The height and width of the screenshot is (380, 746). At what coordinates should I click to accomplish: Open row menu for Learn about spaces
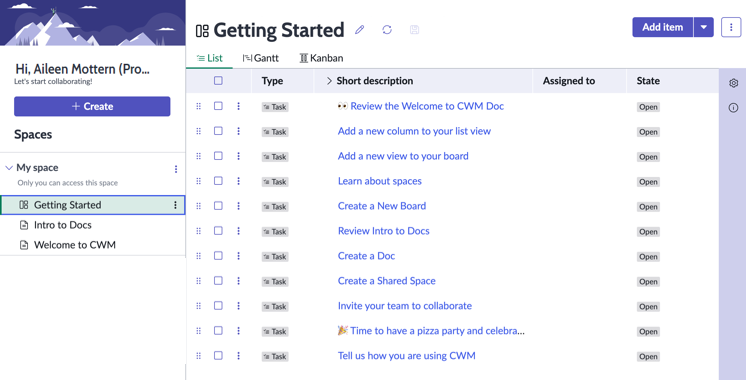(x=238, y=181)
